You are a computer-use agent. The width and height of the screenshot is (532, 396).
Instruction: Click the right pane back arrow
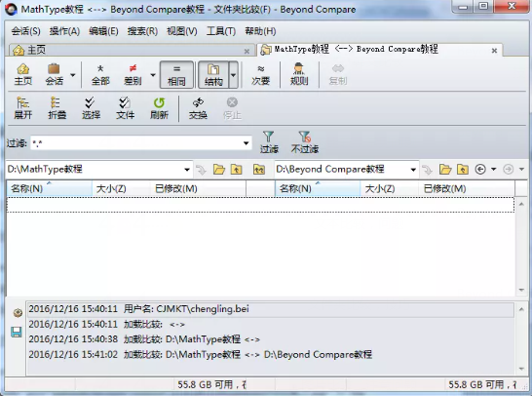coord(480,169)
